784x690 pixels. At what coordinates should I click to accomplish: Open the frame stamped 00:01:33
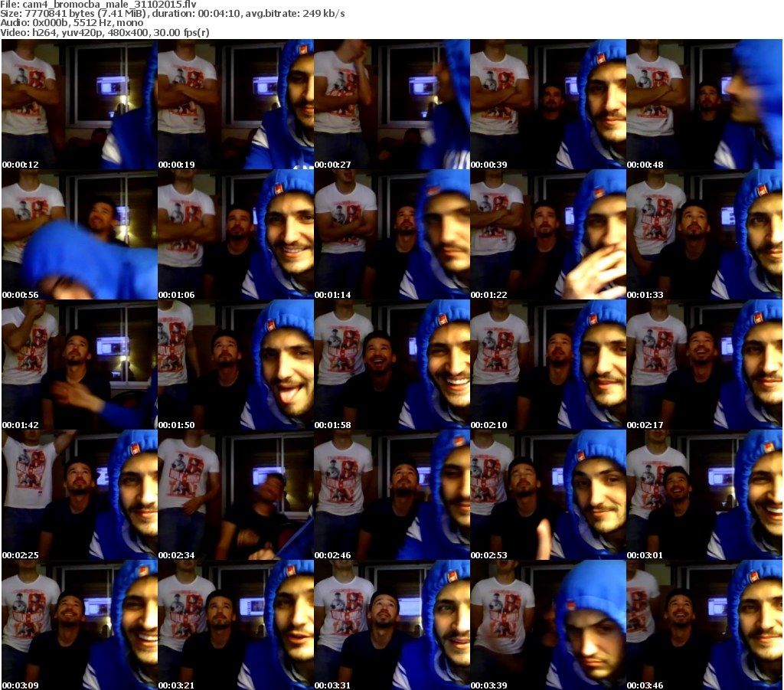(704, 234)
